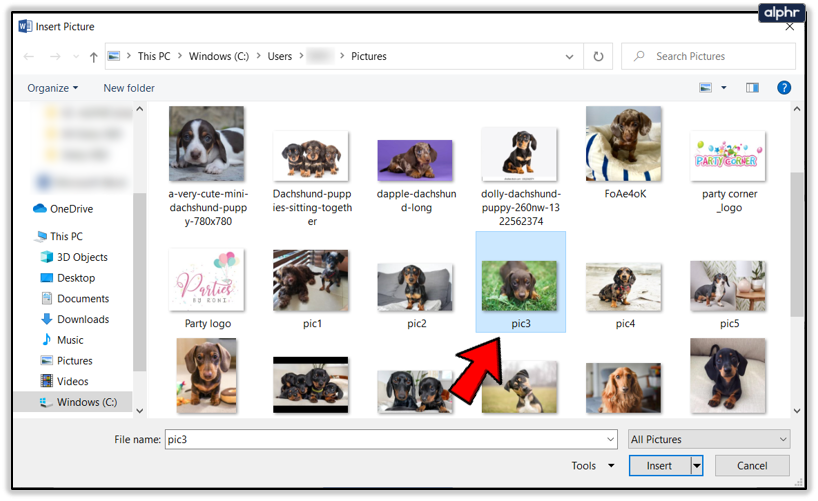Open the Music folder in sidebar
Viewport: 818px width, 501px height.
click(62, 340)
